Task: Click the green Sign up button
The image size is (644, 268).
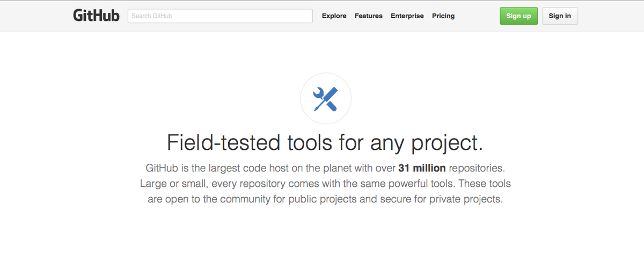Action: (518, 16)
